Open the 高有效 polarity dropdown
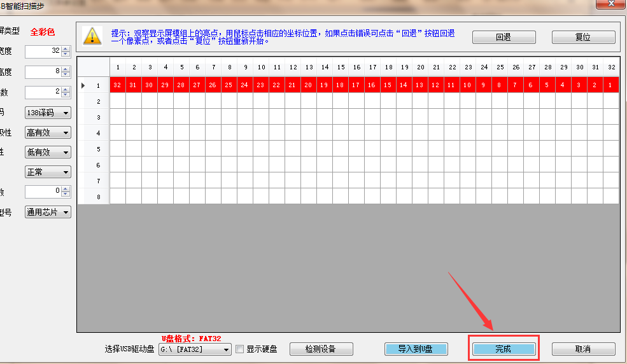 (48, 132)
